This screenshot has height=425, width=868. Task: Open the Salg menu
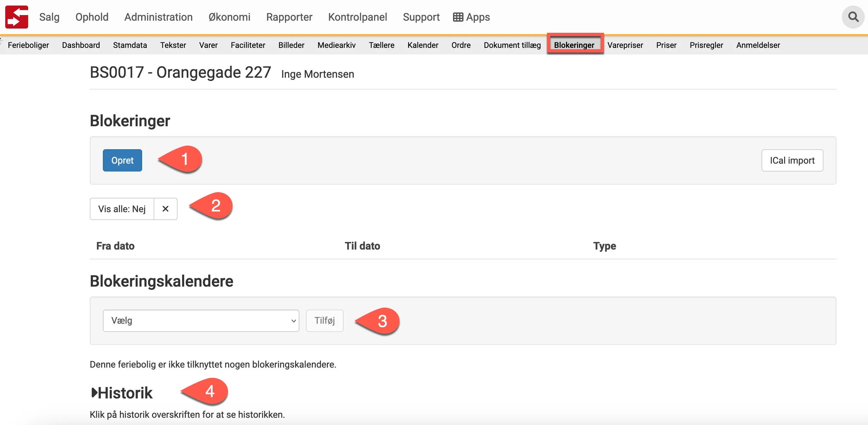tap(49, 17)
